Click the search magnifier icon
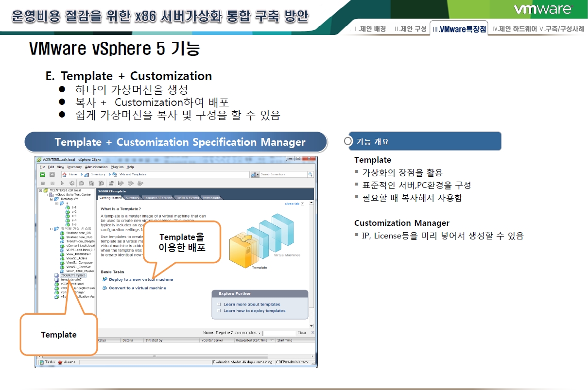Image resolution: width=588 pixels, height=390 pixels. coord(311,174)
